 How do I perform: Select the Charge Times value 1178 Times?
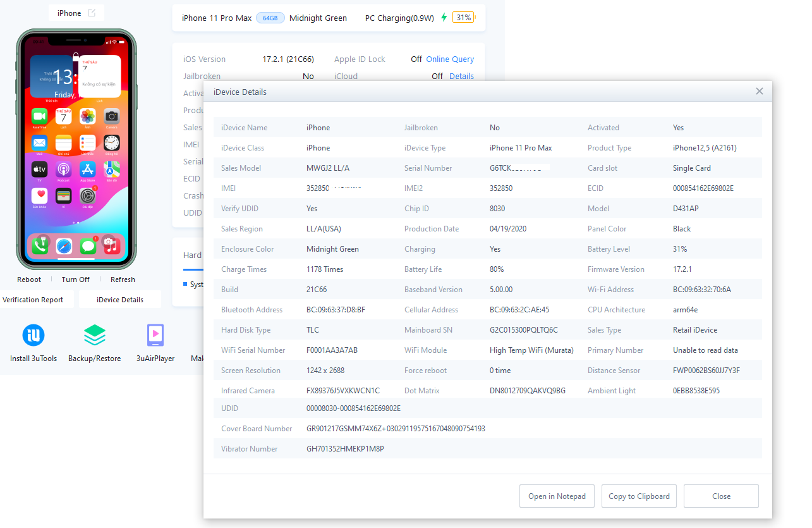coord(325,269)
